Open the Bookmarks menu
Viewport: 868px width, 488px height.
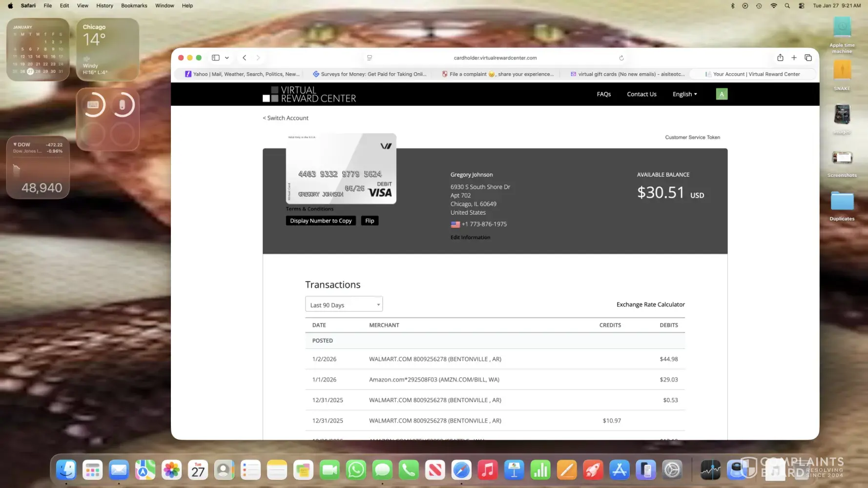[x=134, y=6]
